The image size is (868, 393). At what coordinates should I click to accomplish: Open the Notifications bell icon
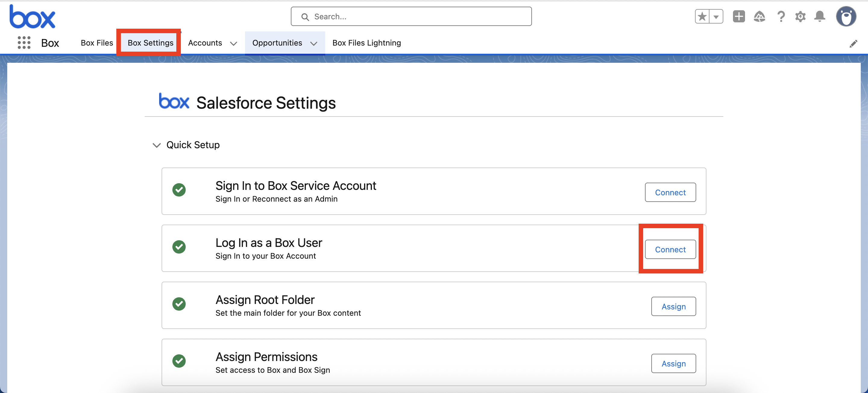click(819, 17)
